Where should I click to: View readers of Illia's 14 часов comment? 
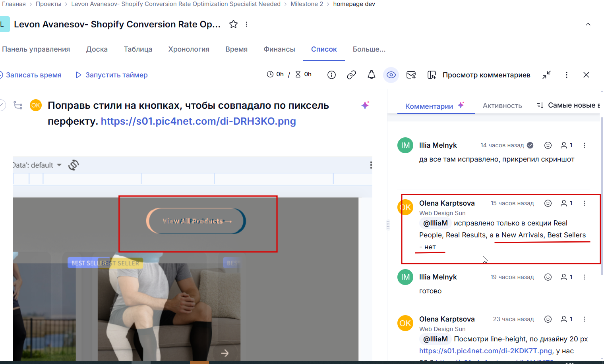[x=567, y=145]
